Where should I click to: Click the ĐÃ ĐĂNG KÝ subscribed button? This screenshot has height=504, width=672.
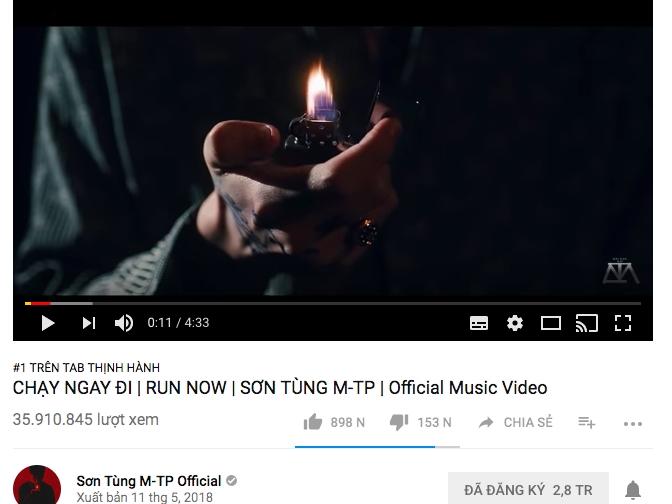528,489
